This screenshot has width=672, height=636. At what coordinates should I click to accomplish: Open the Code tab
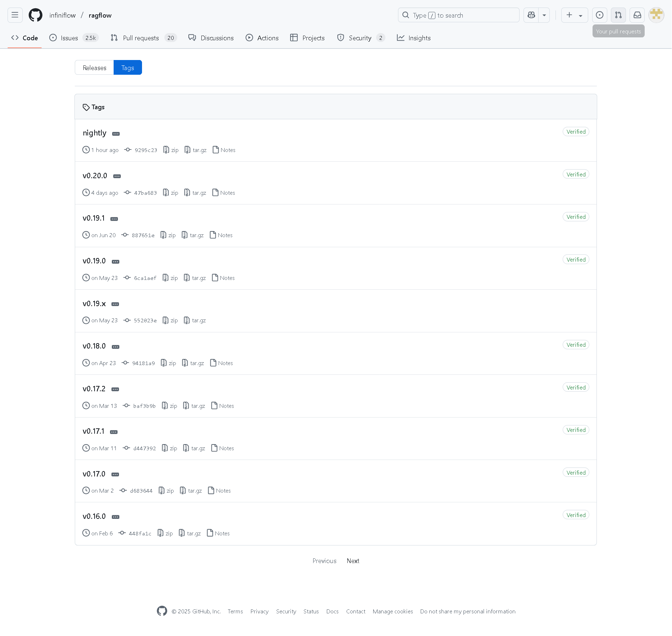point(24,38)
